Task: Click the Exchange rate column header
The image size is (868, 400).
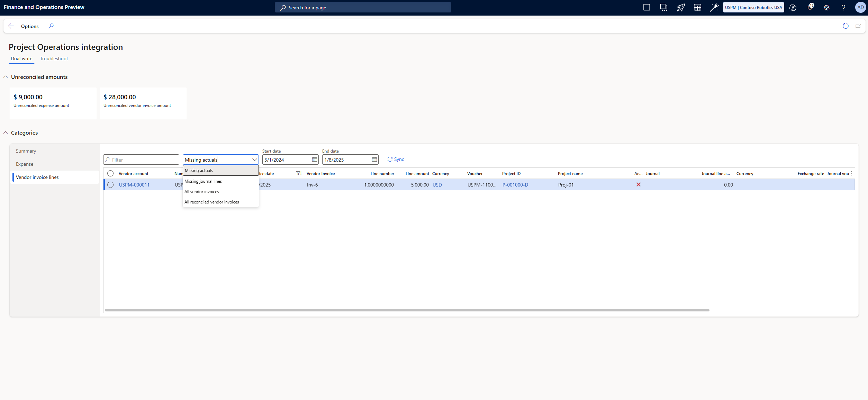Action: (x=811, y=174)
